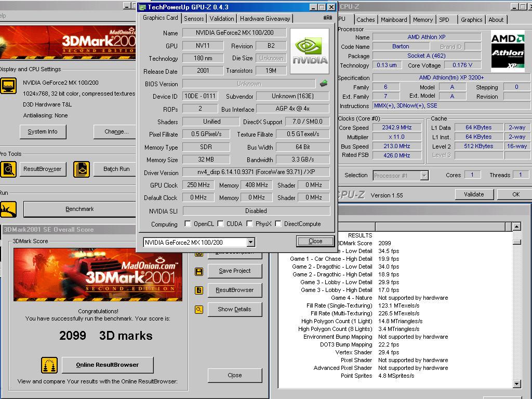This screenshot has width=532, height=399.
Task: Enable the OpenCL checkbox
Action: [x=188, y=223]
